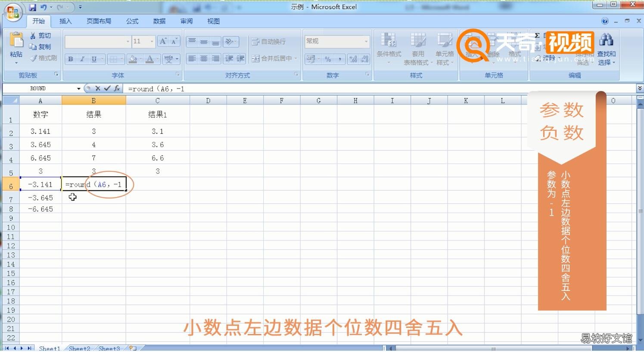644x352 pixels.
Task: Align text left
Action: [192, 59]
